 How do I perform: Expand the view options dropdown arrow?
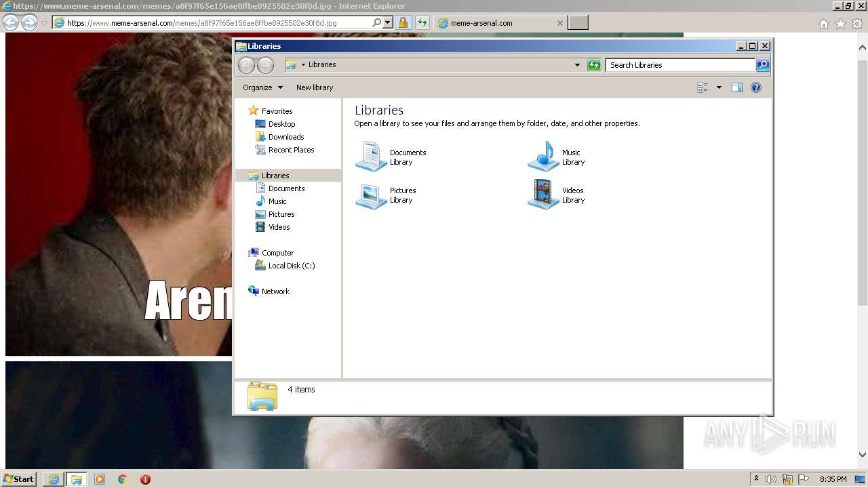coord(719,87)
